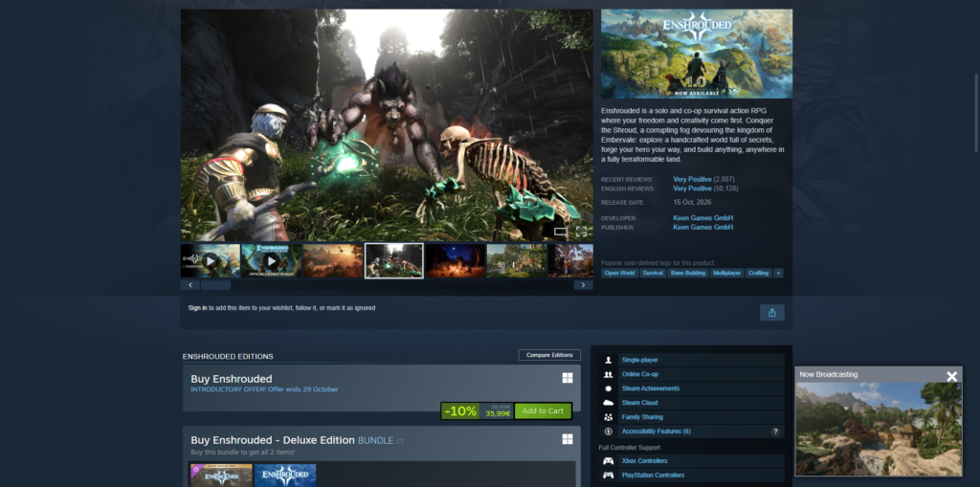Open bundle info question mark tooltip
Image resolution: width=980 pixels, height=487 pixels.
click(x=400, y=441)
